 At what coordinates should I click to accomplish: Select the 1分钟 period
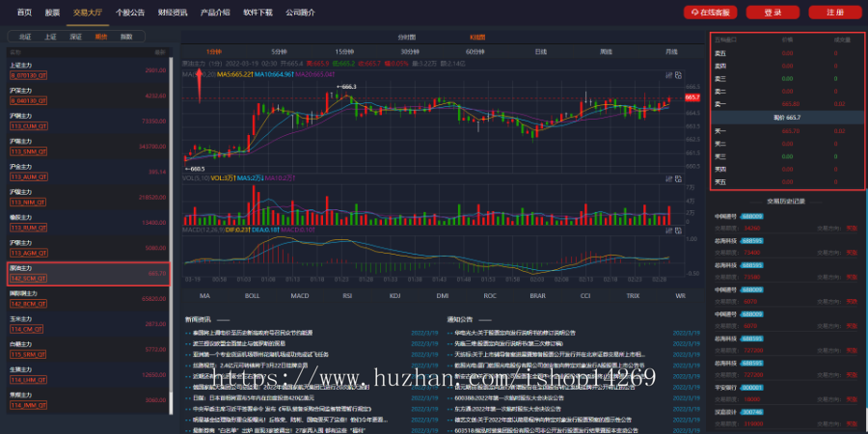click(x=214, y=51)
